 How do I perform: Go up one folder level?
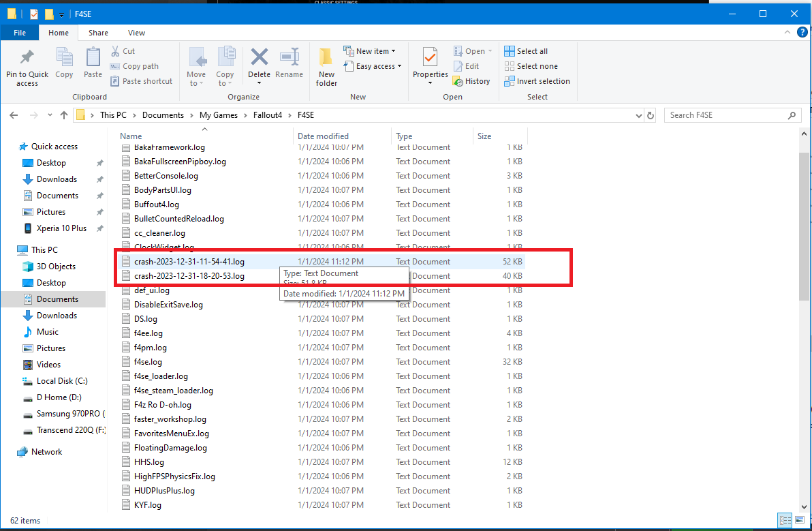tap(64, 115)
